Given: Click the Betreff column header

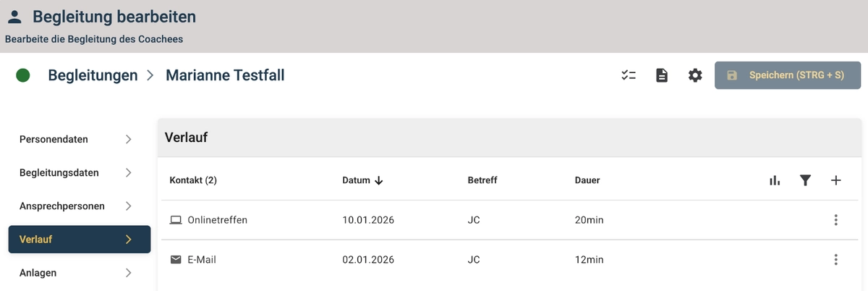Looking at the screenshot, I should [482, 180].
